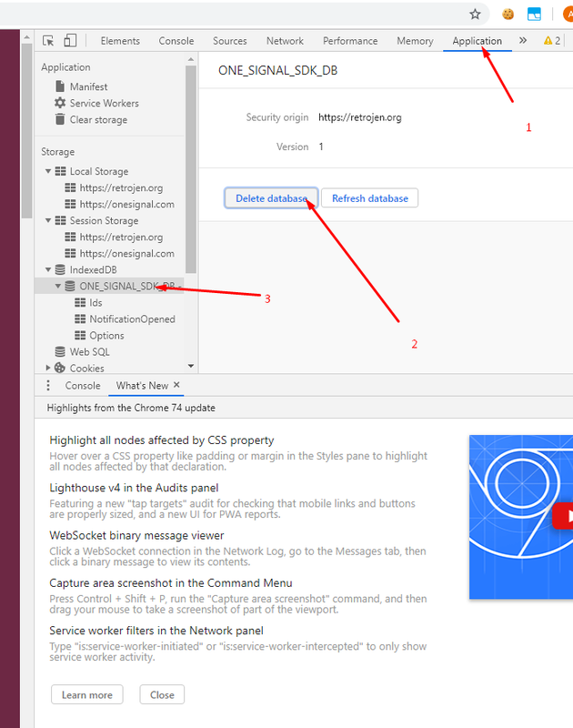Click the warnings count indicator
Image resolution: width=573 pixels, height=728 pixels.
click(x=552, y=41)
